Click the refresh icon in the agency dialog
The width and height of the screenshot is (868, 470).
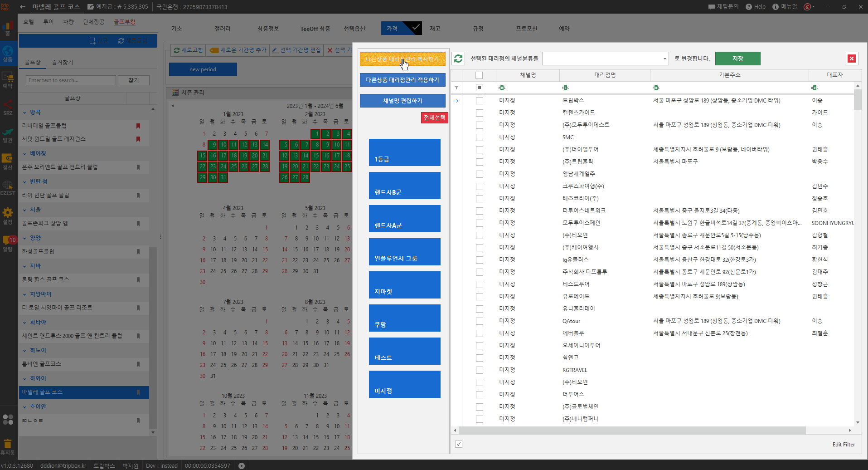tap(458, 59)
